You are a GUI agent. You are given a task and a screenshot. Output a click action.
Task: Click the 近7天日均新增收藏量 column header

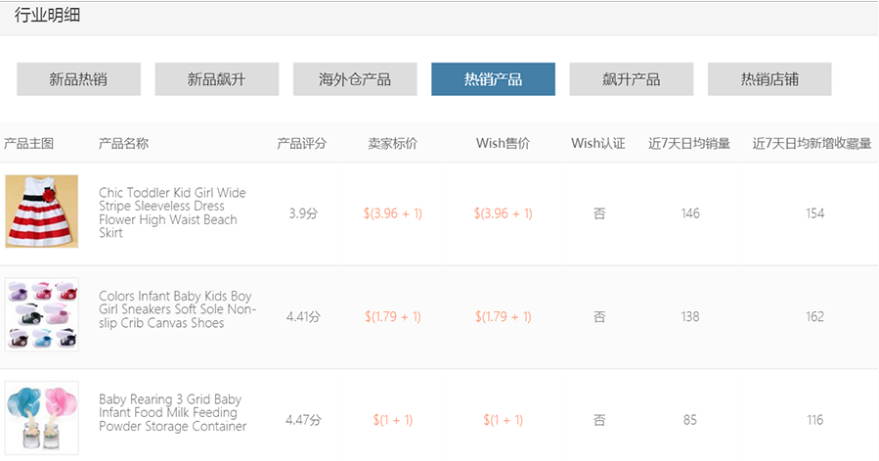[x=812, y=144]
